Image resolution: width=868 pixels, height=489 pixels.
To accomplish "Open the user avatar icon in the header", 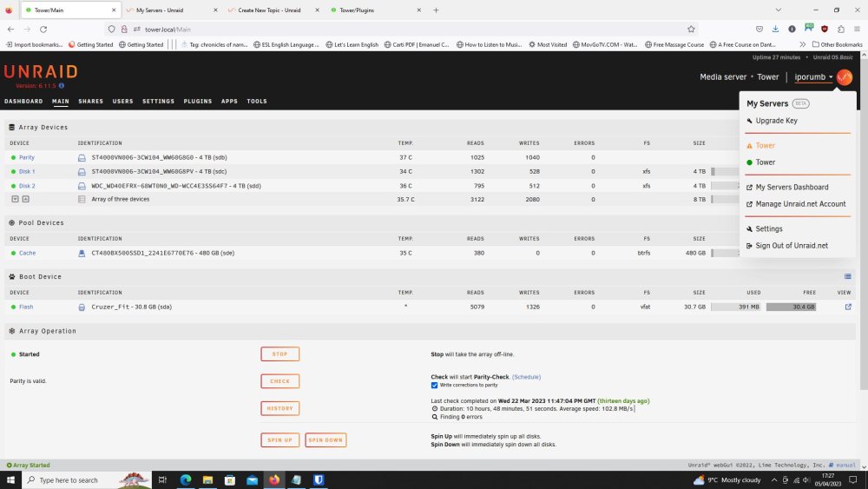I will pyautogui.click(x=845, y=77).
